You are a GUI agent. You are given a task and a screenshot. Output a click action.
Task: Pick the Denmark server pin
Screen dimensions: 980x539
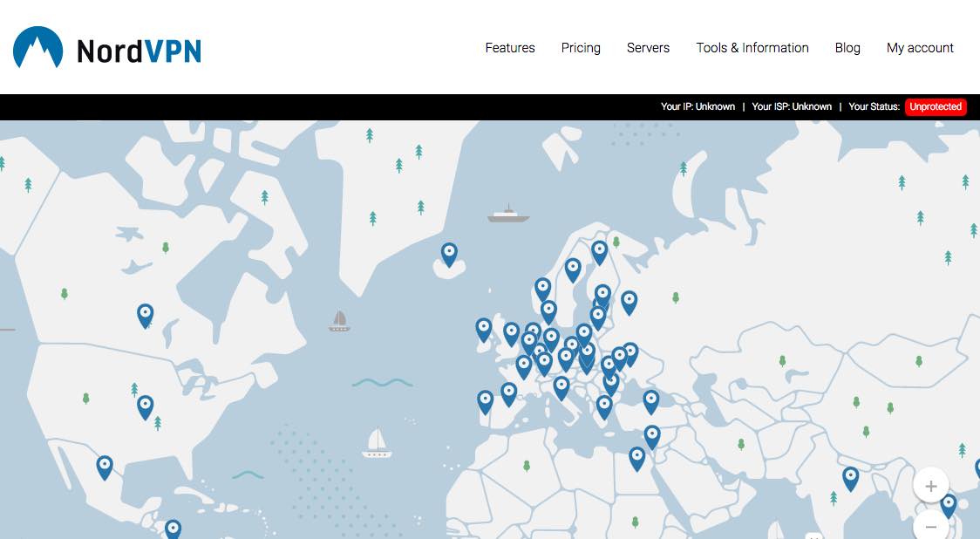[548, 311]
